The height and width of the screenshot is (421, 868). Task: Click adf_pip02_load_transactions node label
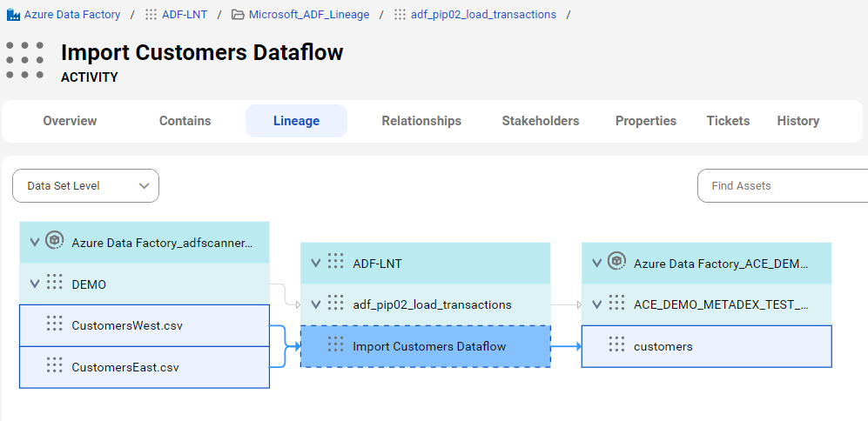tap(432, 304)
